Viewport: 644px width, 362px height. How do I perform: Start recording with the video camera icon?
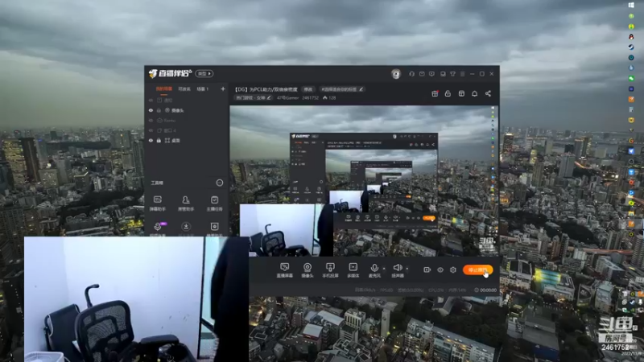[x=427, y=269]
